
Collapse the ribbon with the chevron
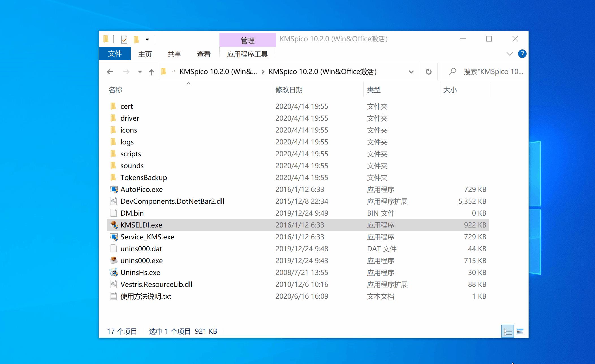tap(509, 54)
